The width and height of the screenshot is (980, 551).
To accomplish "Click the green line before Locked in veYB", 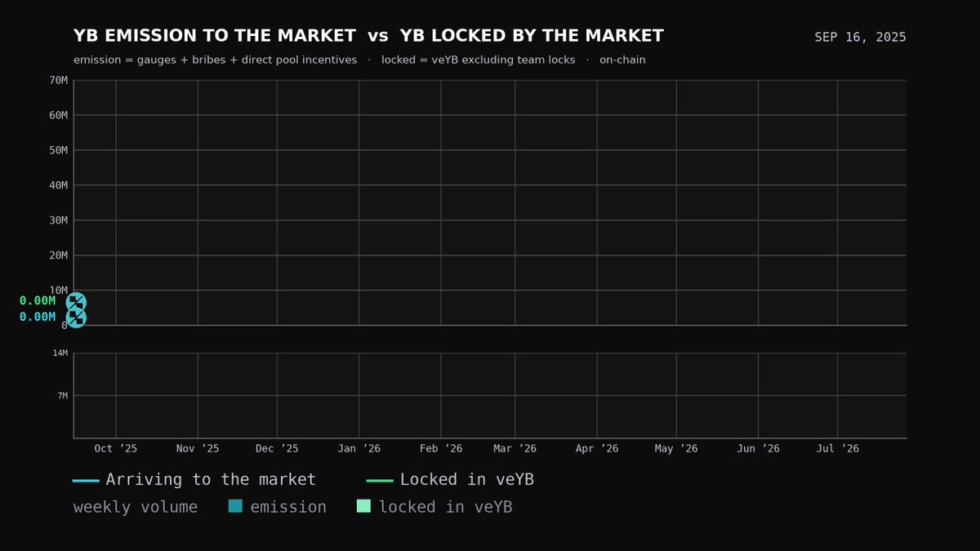I will coord(380,481).
